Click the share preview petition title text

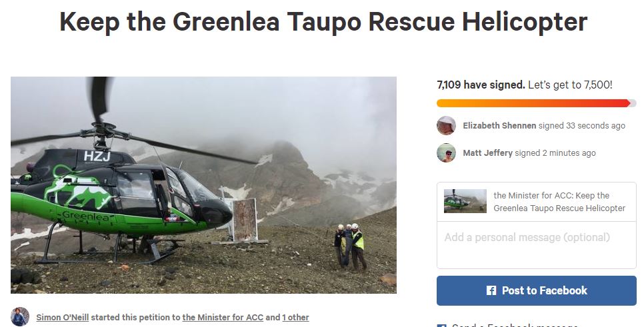click(559, 201)
